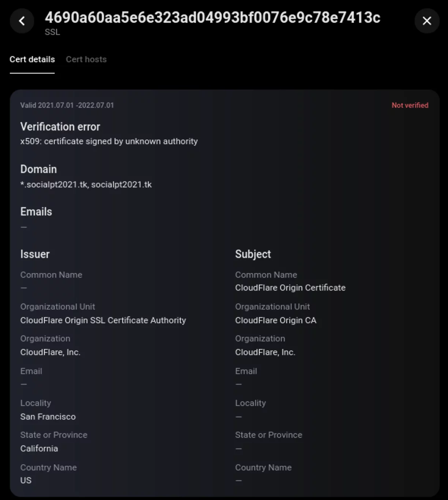Select the domain socialpt2021.tk

coord(122,185)
